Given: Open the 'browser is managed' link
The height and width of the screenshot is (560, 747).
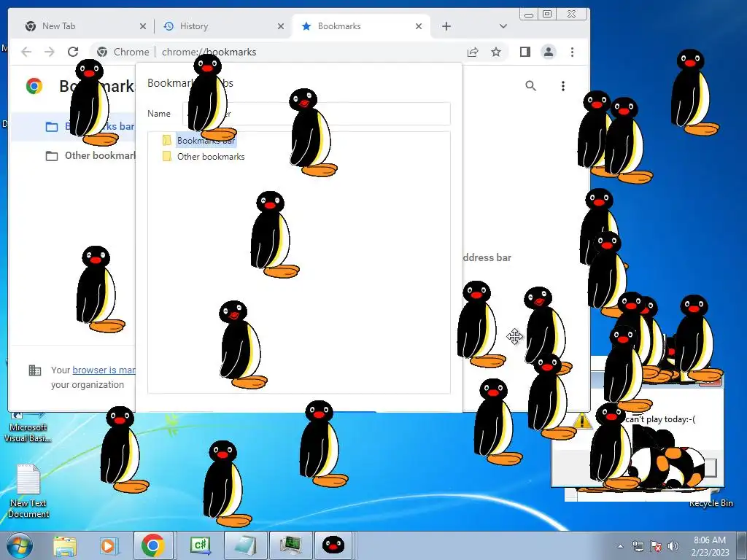Looking at the screenshot, I should point(104,370).
